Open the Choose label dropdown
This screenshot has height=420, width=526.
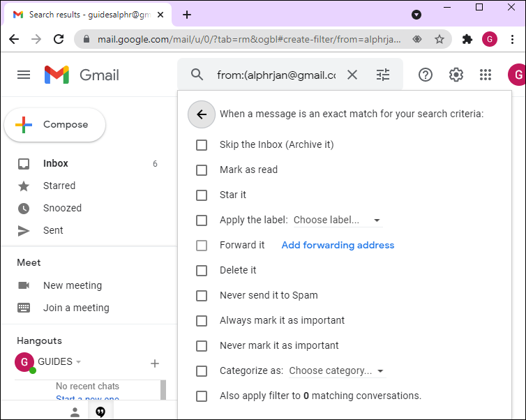tap(337, 220)
